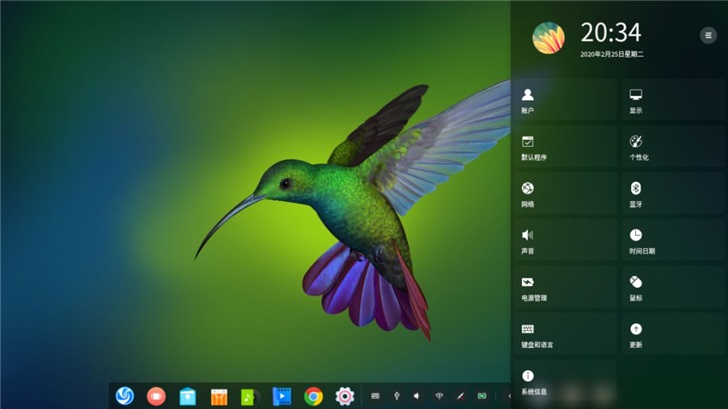Click the on-screen keyboard tray icon
The image size is (728, 409).
(375, 396)
